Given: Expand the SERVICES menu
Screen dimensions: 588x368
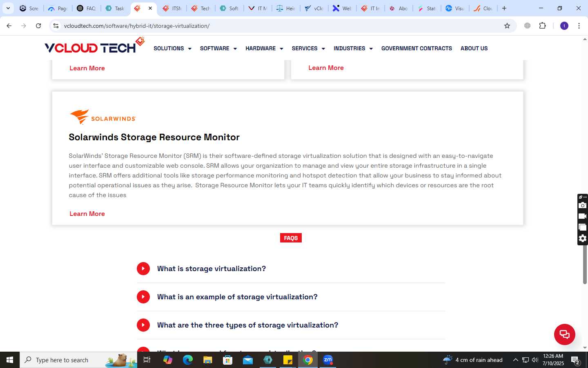Looking at the screenshot, I should pyautogui.click(x=308, y=48).
